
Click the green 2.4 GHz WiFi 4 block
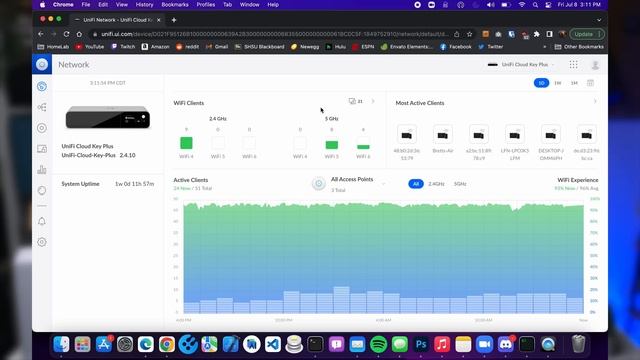point(186,143)
